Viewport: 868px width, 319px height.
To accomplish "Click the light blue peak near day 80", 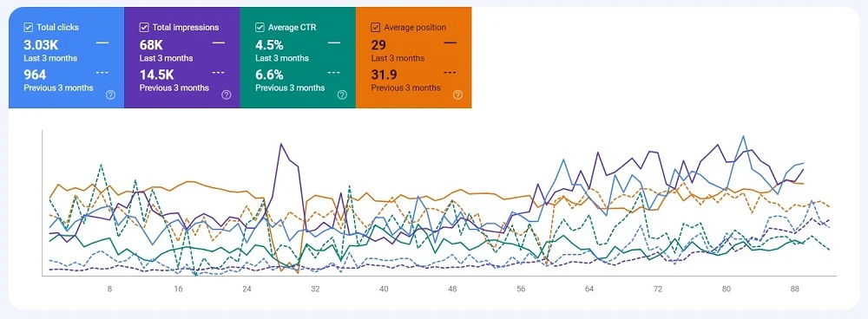I will click(x=743, y=137).
